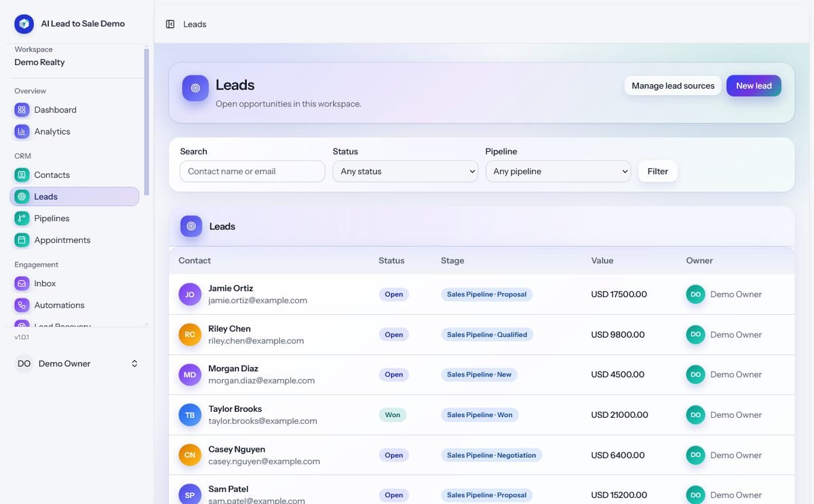Click the JO avatar for Jamie Ortiz
814x504 pixels.
[190, 294]
